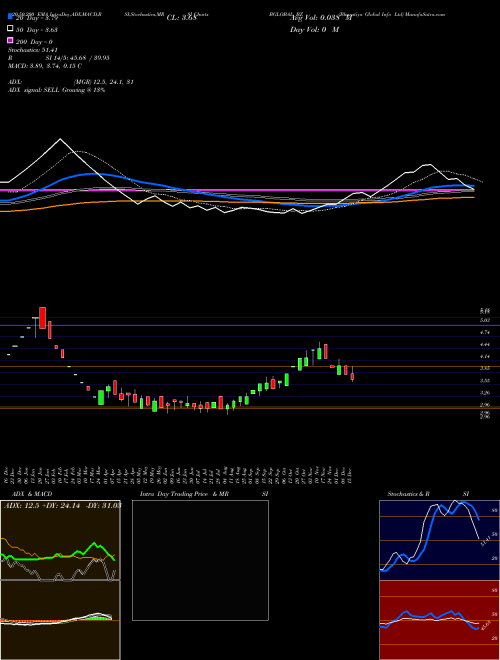Screen dimensions: 500x660
Task: Click the 'CL: 3.65' closing price label
Action: point(181,18)
